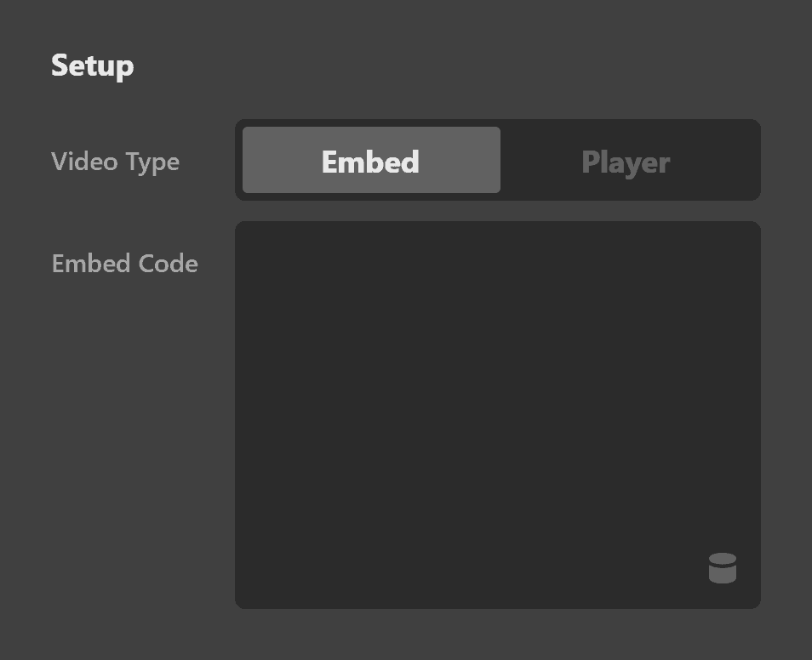Image resolution: width=812 pixels, height=660 pixels.
Task: Choose the Embed option
Action: tap(371, 161)
